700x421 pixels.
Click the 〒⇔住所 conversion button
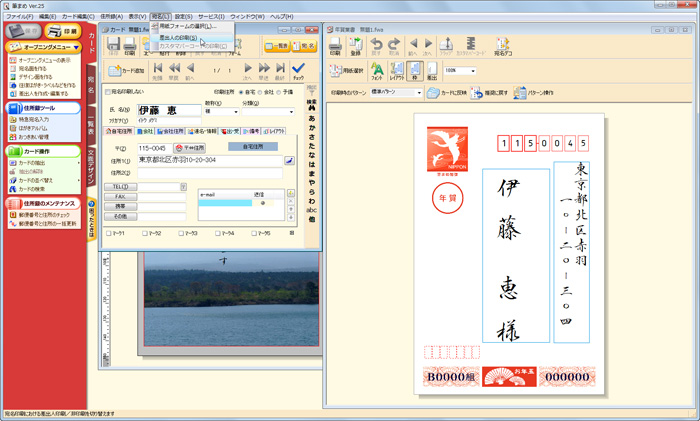point(191,147)
